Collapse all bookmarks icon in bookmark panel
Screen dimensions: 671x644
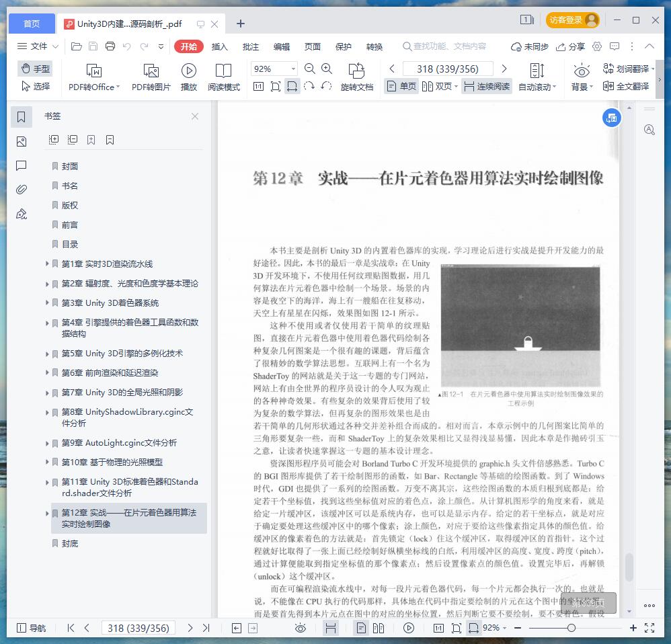point(73,140)
